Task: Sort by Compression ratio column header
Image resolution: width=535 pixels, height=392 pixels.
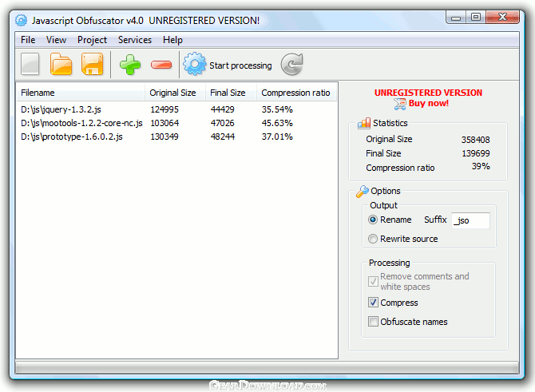Action: point(296,93)
